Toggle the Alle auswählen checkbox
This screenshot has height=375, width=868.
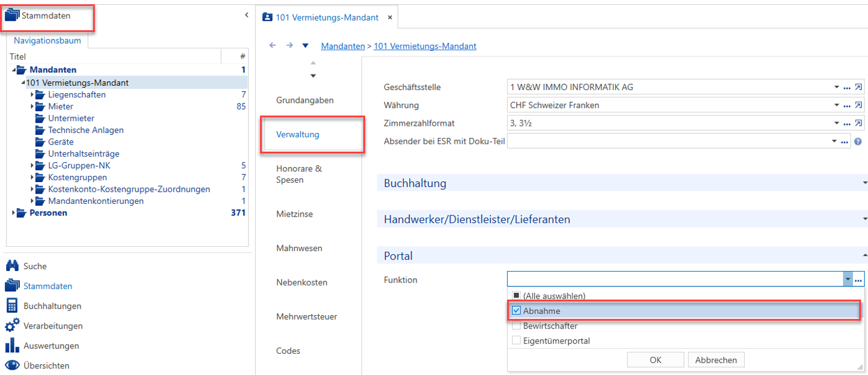coord(516,296)
